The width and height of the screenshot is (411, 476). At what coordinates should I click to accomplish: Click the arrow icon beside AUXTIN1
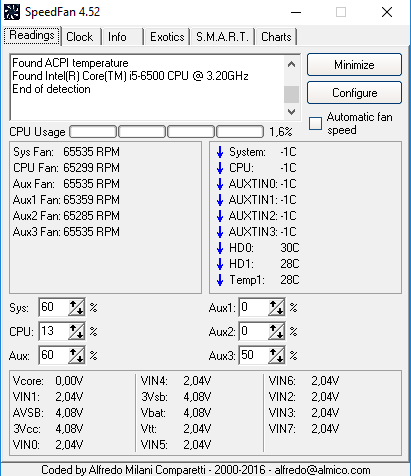[220, 200]
